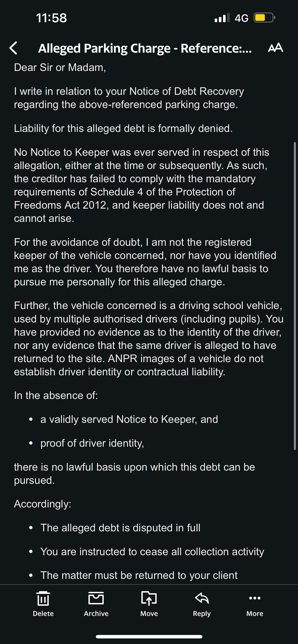Tap the "cease all collection activity" bullet
Screen dimensions: 298x644
pos(152,552)
